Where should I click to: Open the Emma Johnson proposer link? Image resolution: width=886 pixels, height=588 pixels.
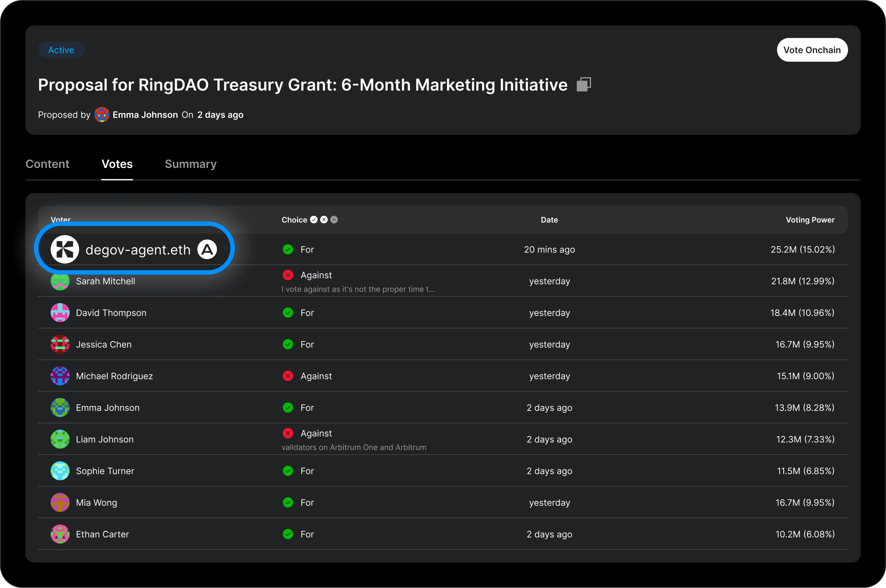145,115
